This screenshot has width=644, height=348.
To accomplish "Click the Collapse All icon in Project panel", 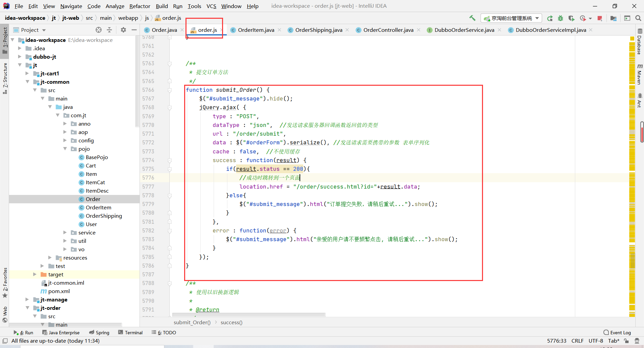I will pos(109,30).
